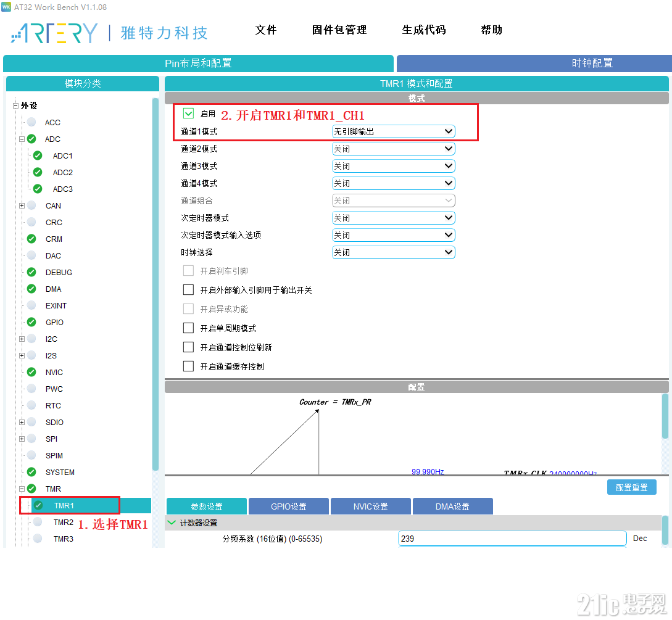Click the 配置重置 button
Screen dimensions: 672x620
[x=632, y=487]
